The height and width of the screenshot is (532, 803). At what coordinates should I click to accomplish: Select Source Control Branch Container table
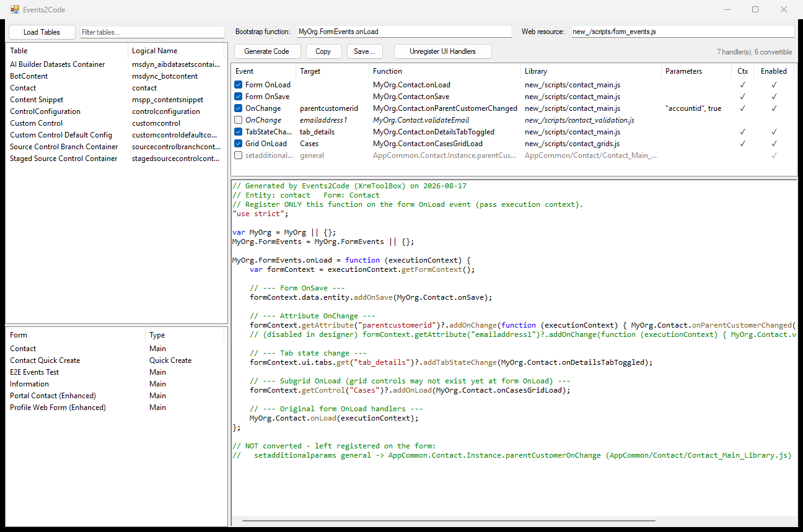click(x=116, y=147)
